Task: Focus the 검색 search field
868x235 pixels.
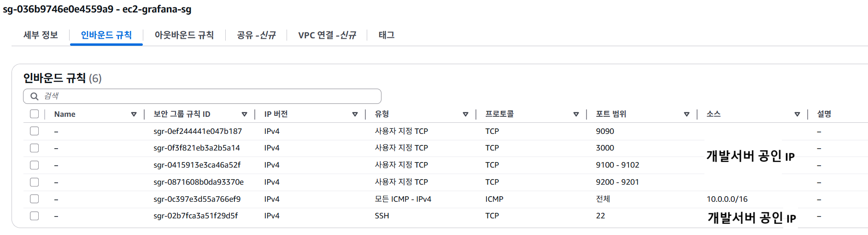Action: click(207, 96)
